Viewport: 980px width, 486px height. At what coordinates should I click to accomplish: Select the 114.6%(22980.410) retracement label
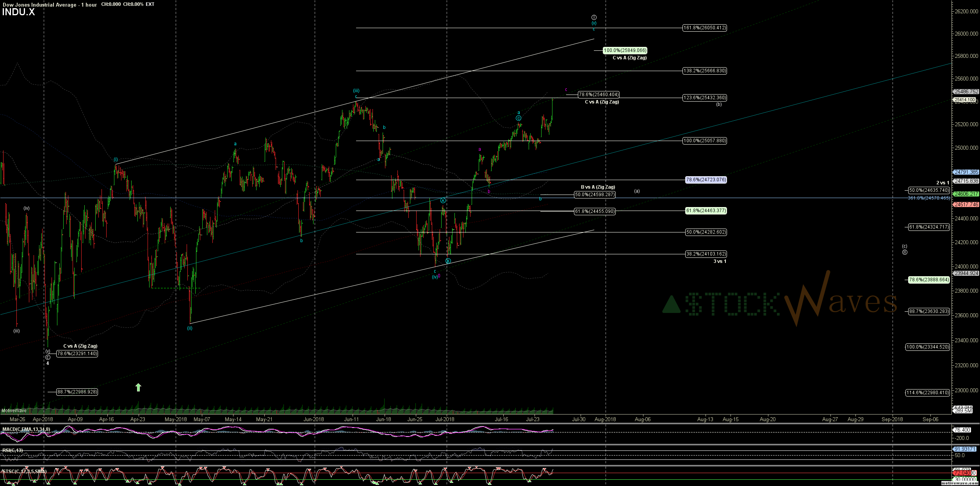coord(927,393)
